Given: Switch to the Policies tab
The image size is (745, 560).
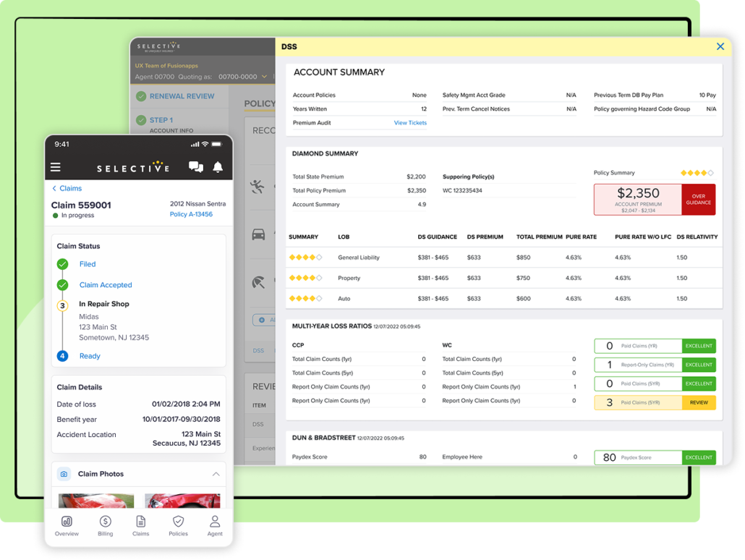Looking at the screenshot, I should (178, 526).
